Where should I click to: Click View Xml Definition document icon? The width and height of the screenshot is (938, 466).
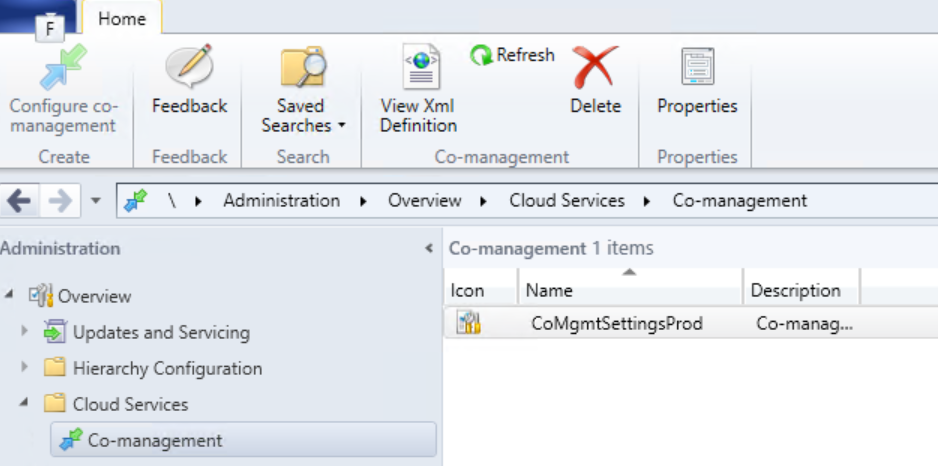click(x=419, y=67)
